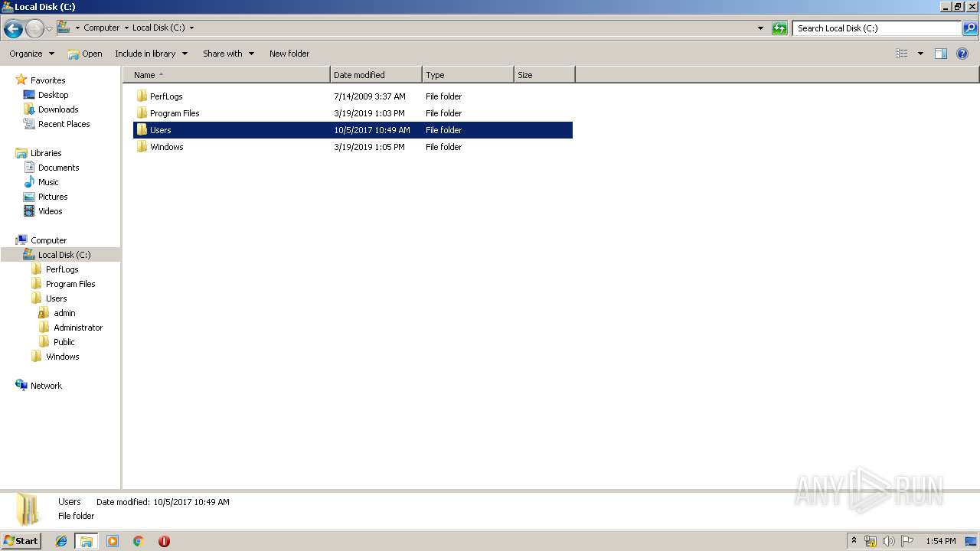Open recent pages dropdown next to Forward
980x551 pixels.
tap(49, 29)
